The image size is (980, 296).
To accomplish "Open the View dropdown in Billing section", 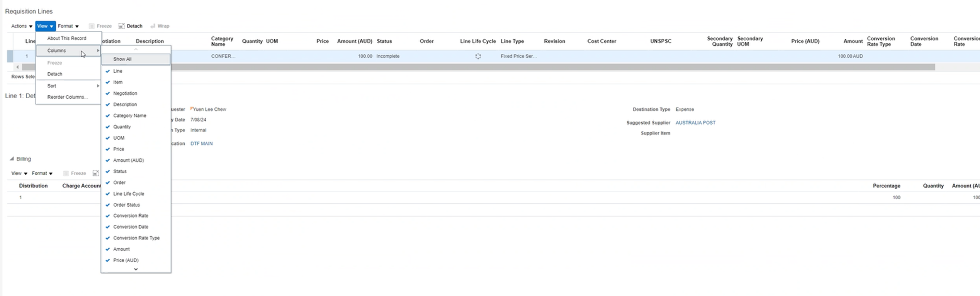I will click(19, 173).
